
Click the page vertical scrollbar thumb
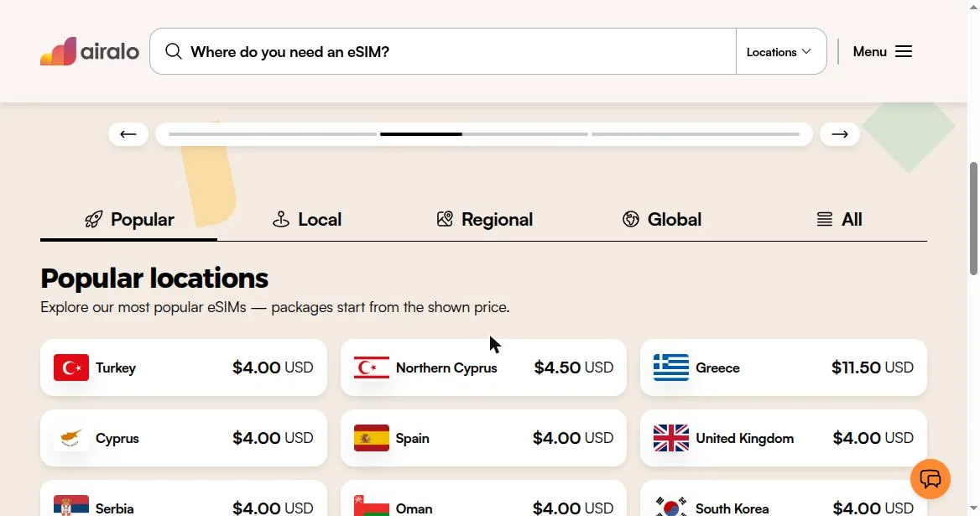[x=973, y=219]
